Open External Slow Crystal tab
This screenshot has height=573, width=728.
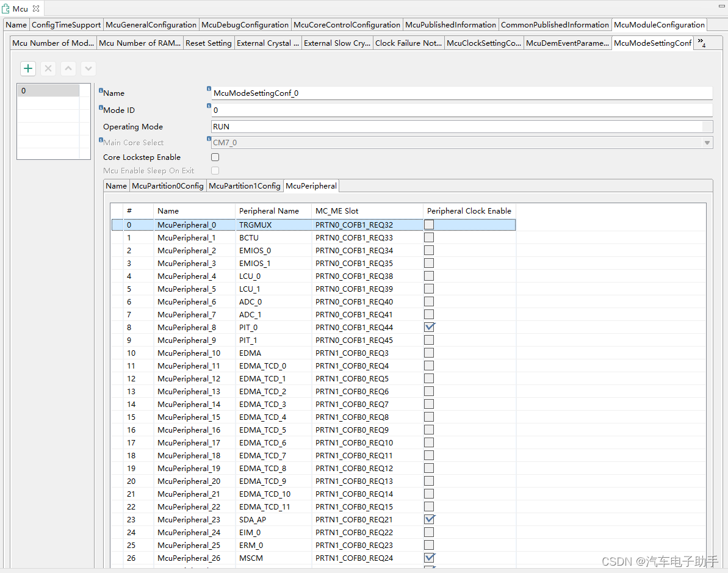click(x=337, y=43)
